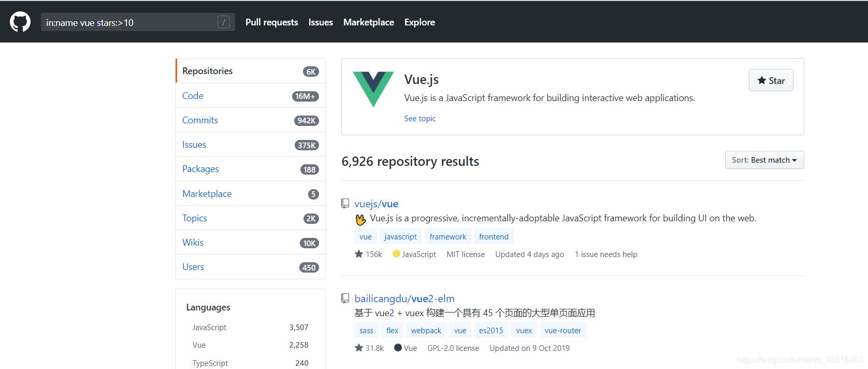Select the Repositories filter in the sidebar
The width and height of the screenshot is (868, 369).
[x=251, y=71]
